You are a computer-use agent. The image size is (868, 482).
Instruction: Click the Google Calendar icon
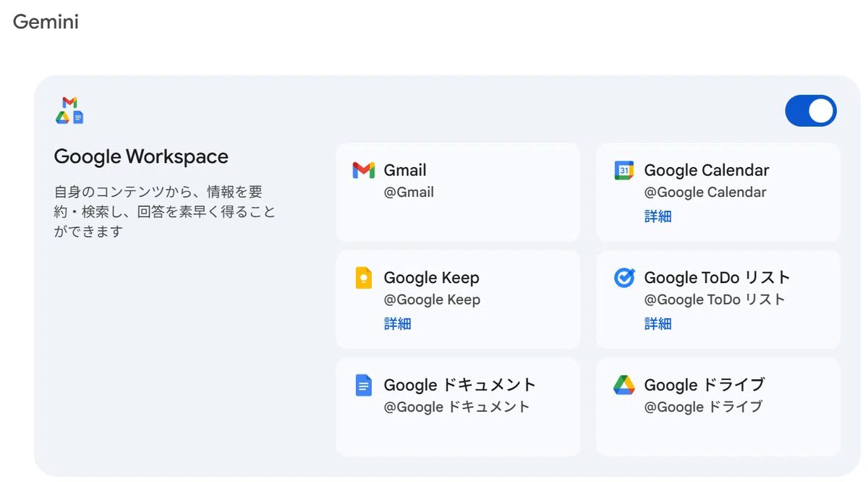(x=624, y=170)
